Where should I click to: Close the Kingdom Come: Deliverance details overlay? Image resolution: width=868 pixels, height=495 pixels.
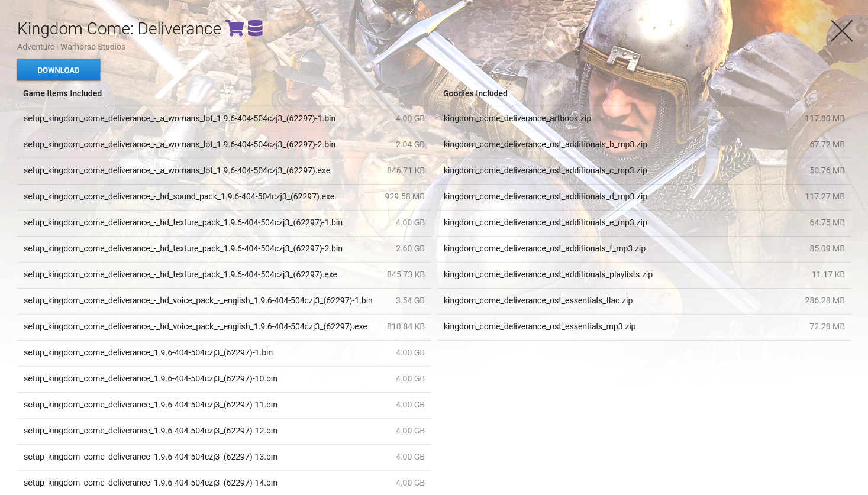[841, 31]
